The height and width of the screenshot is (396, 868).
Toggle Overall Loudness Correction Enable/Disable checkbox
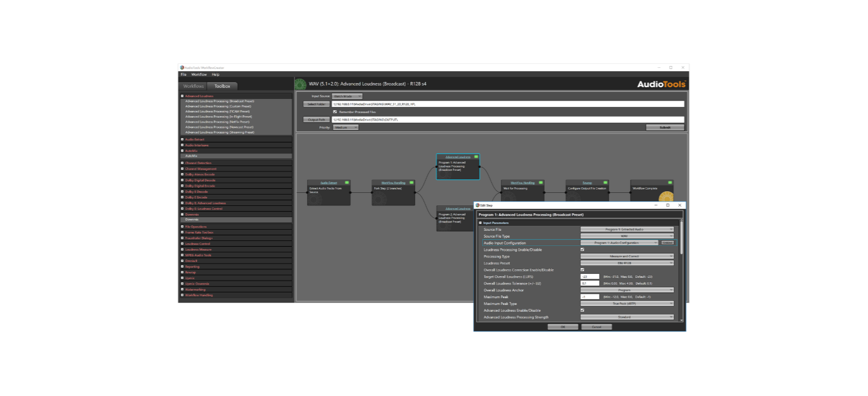point(583,270)
